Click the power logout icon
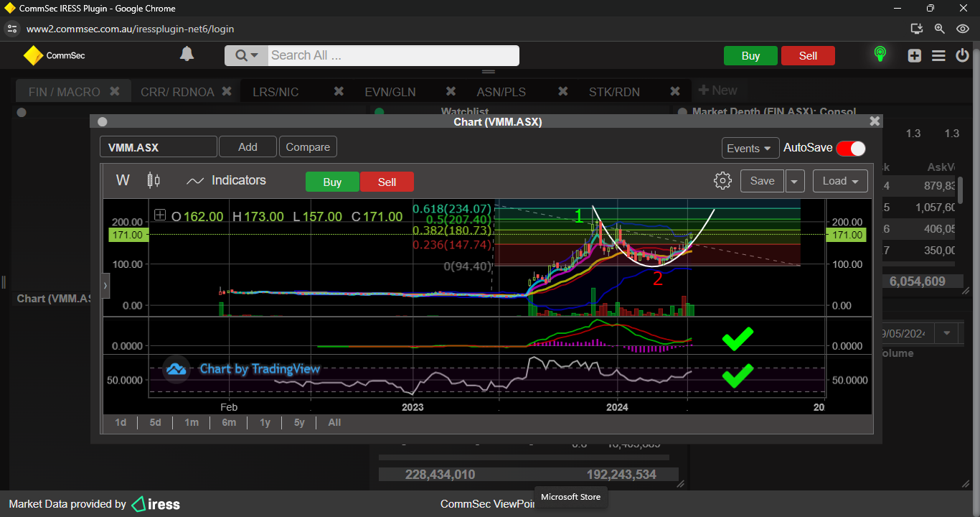 point(963,55)
